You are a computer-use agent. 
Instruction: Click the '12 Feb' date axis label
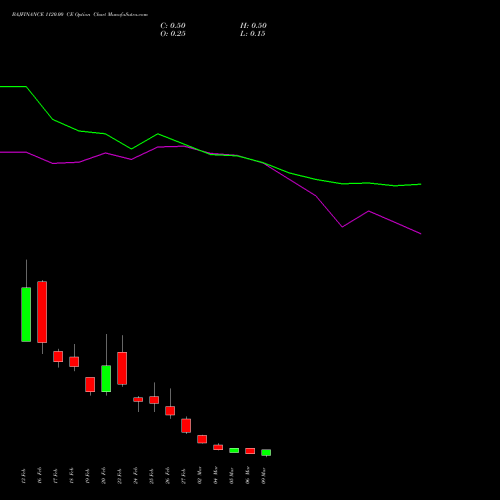tap(23, 476)
